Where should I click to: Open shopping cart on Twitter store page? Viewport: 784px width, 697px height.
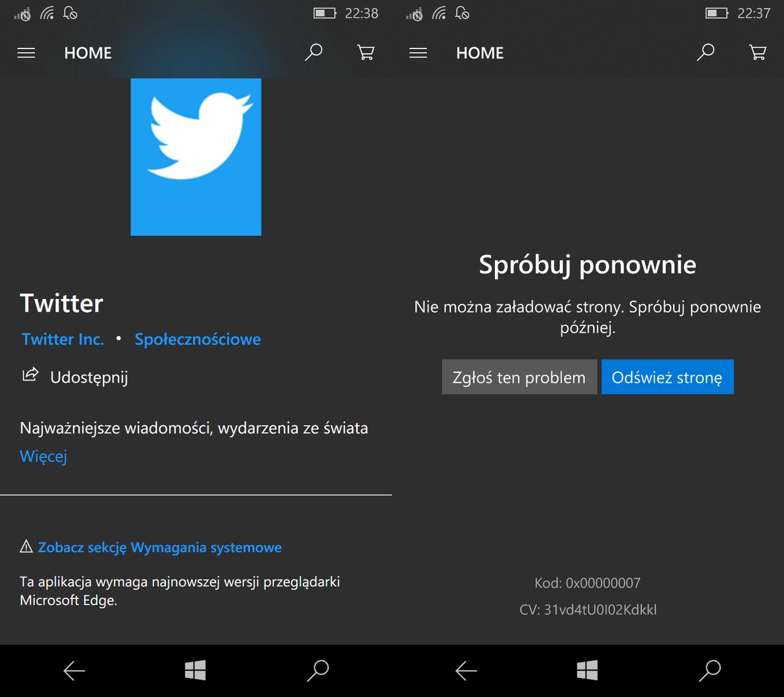(x=366, y=52)
